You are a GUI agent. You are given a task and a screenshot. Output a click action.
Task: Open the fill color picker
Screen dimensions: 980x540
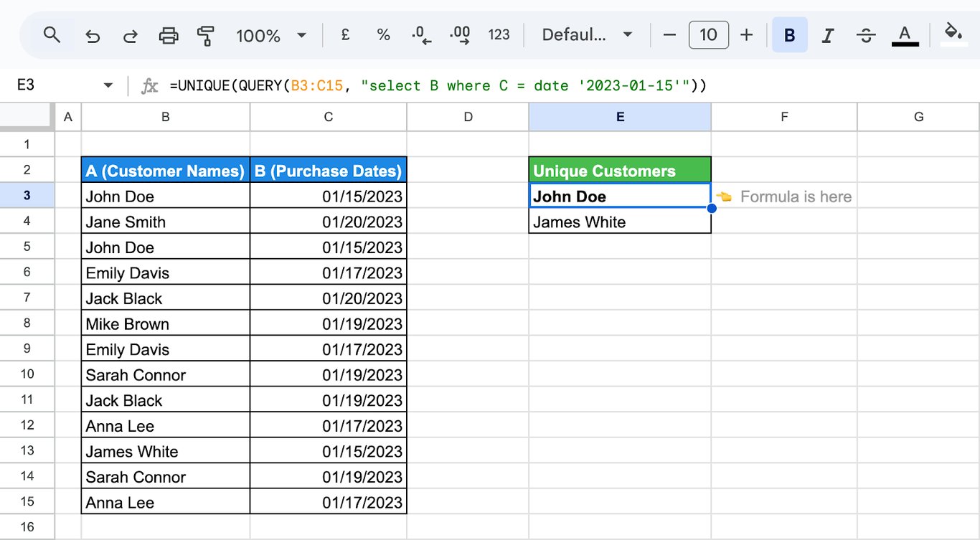(953, 34)
